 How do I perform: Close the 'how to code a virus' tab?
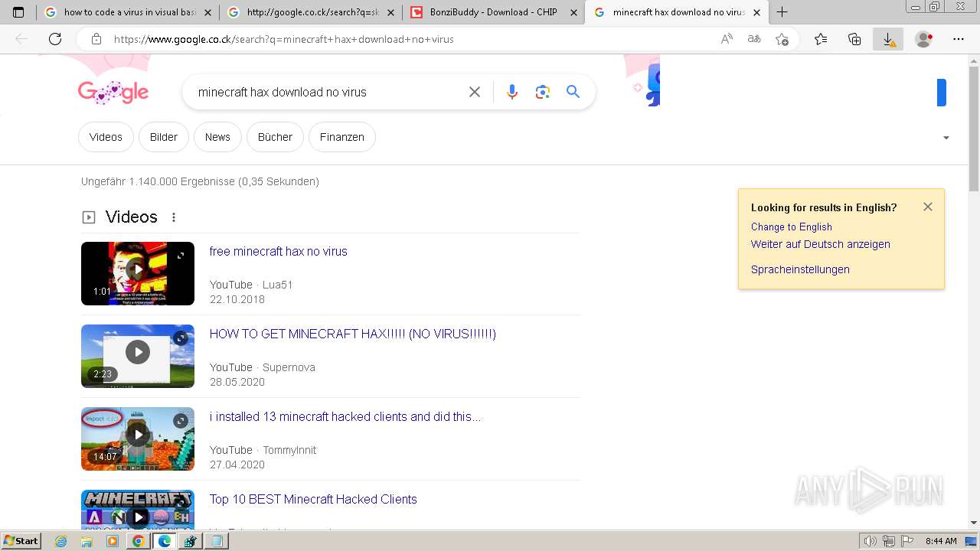point(208,12)
